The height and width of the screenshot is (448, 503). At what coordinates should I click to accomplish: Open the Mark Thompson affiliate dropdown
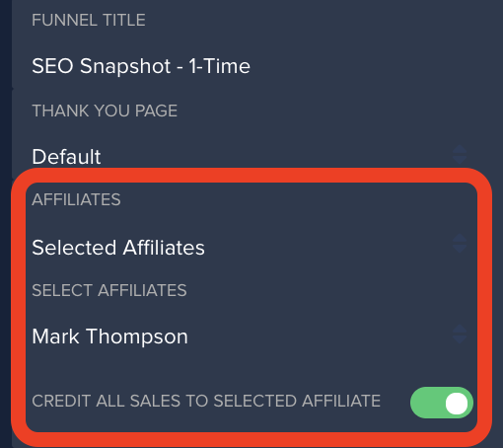tap(250, 336)
